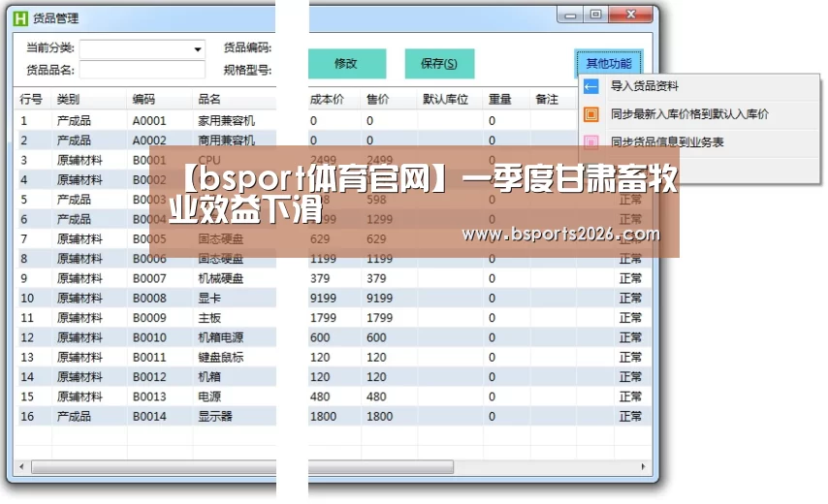Select the 显示器 item name
This screenshot has width=828, height=504.
(215, 417)
